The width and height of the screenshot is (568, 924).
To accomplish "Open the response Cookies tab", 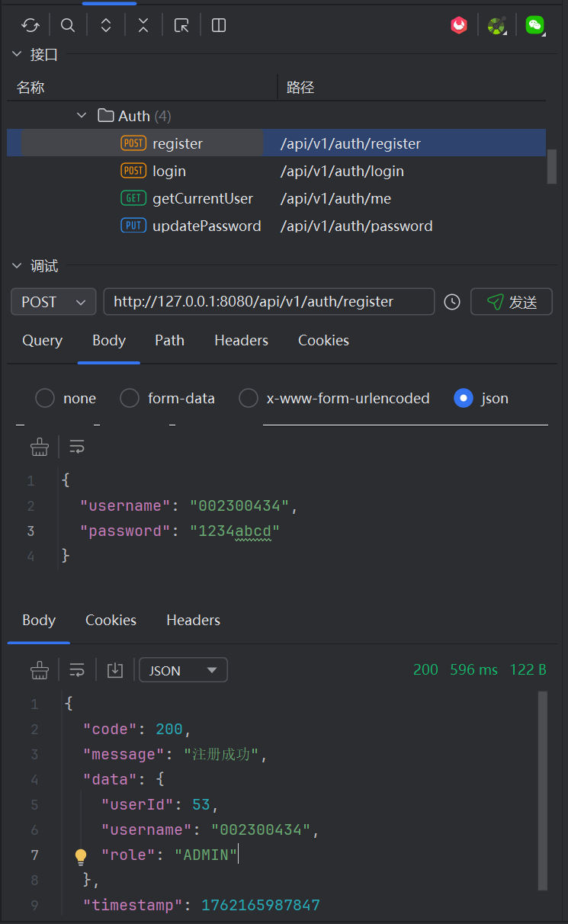I will tap(111, 620).
